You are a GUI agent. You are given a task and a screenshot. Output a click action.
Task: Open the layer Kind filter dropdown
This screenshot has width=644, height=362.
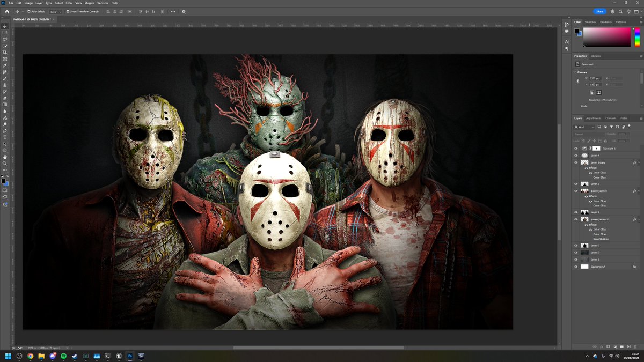584,127
